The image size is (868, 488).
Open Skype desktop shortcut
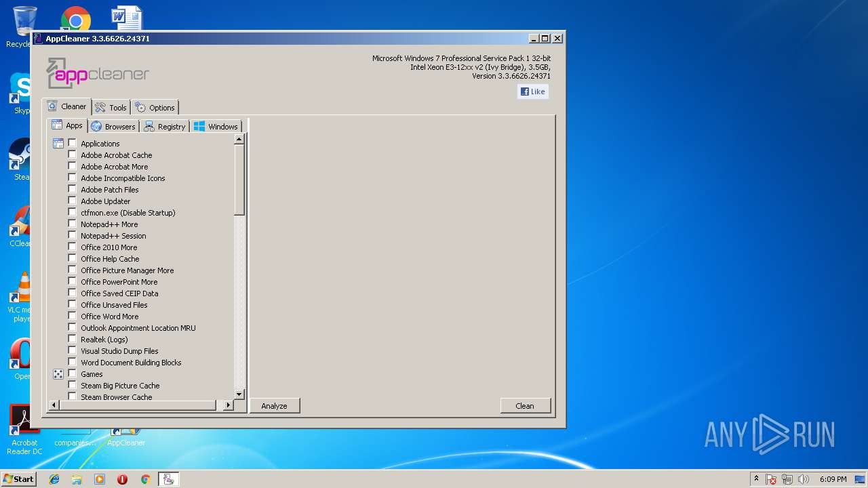click(x=22, y=94)
